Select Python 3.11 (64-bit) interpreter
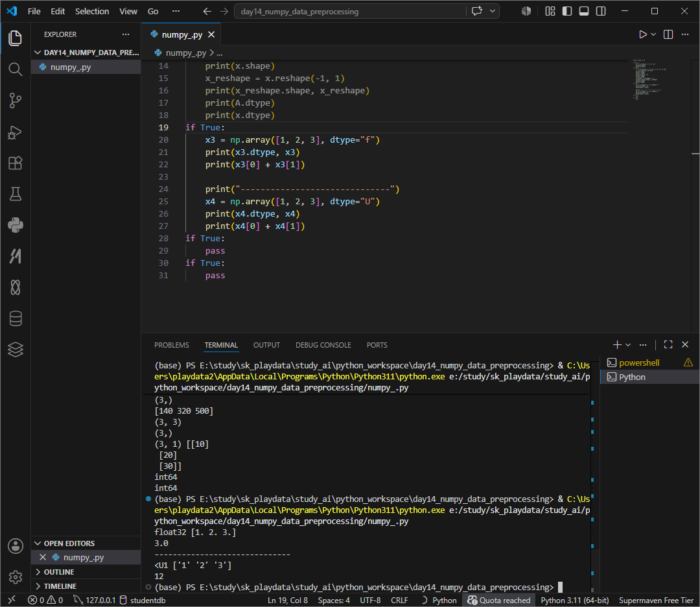This screenshot has height=607, width=700. click(x=574, y=601)
